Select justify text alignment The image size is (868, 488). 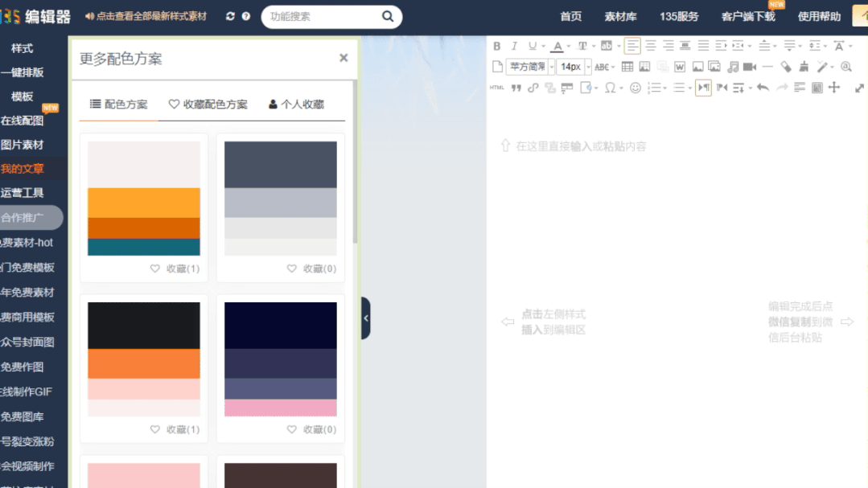point(703,46)
